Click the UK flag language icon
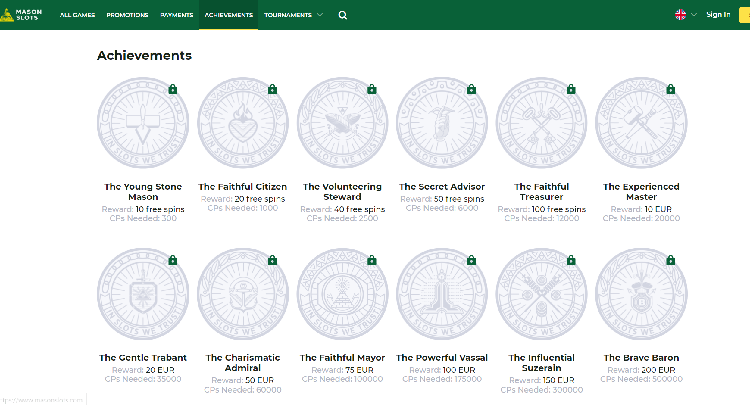Viewport: 750px width, 405px height. click(x=681, y=15)
